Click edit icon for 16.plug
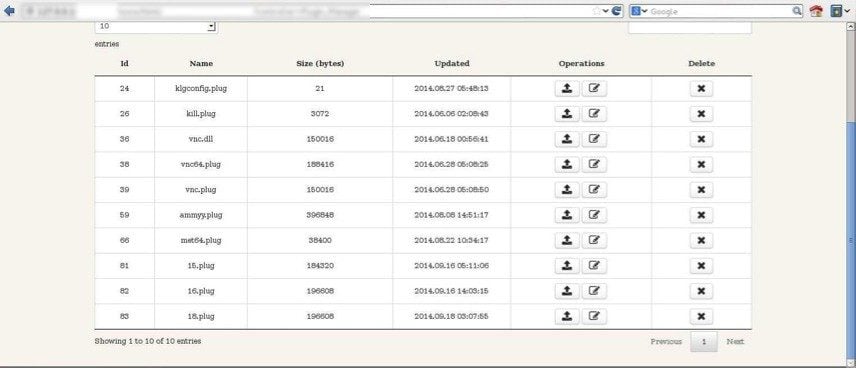Screen dimensions: 856x368 [594, 291]
